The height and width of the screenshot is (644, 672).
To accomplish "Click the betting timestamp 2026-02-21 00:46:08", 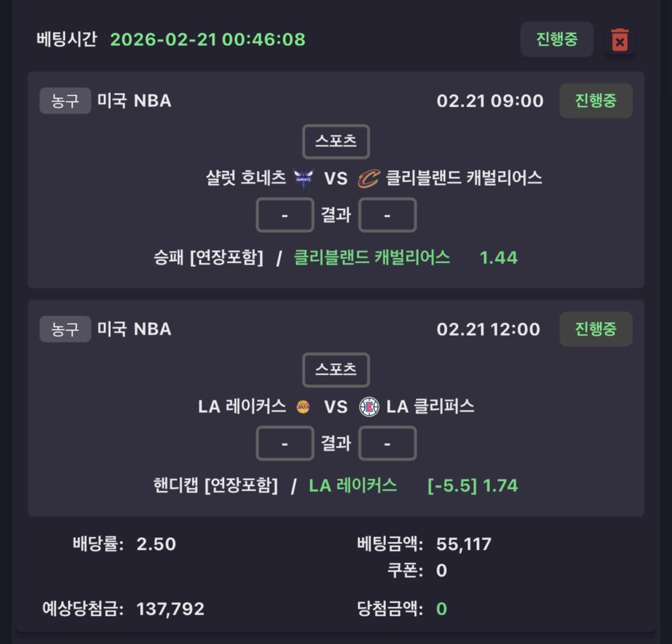I will click(x=207, y=40).
